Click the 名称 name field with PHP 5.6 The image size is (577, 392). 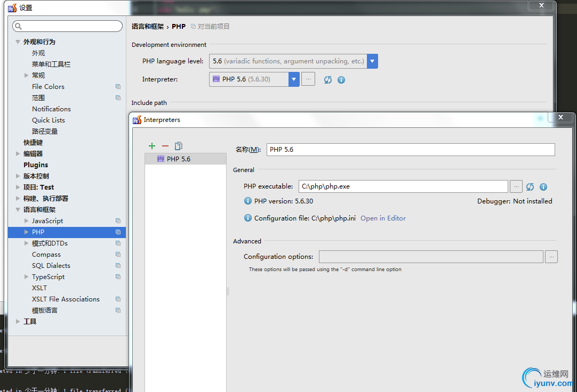pyautogui.click(x=410, y=150)
